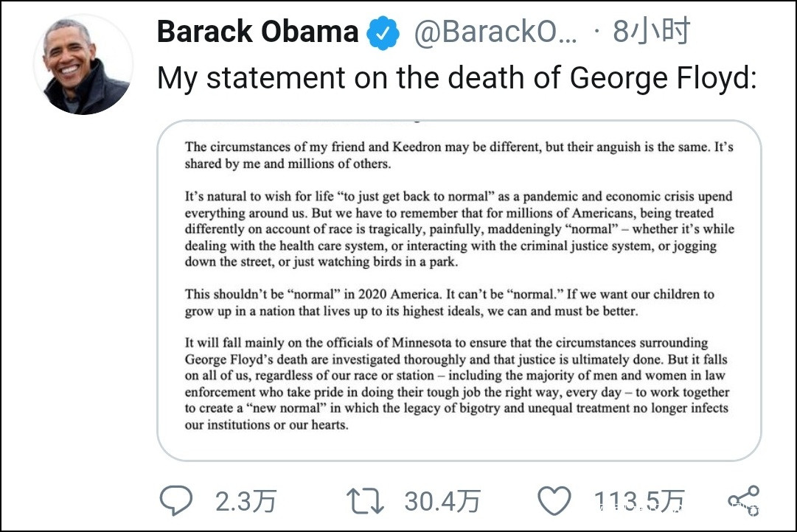Click the last line "our institutions or our hearts"
Viewport: 797px width, 532px height.
[x=266, y=425]
